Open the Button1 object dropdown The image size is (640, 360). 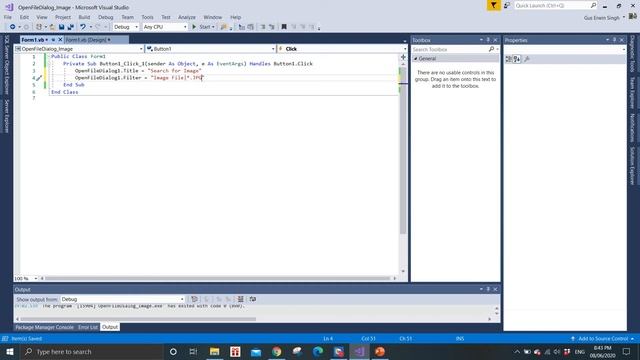coord(211,49)
